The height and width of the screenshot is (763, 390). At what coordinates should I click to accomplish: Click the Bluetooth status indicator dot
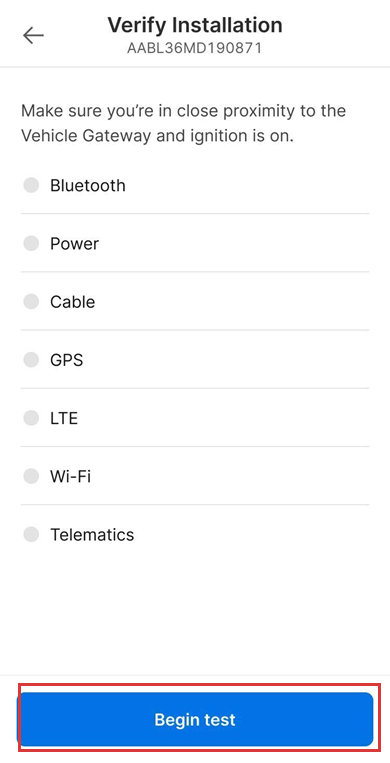point(31,185)
